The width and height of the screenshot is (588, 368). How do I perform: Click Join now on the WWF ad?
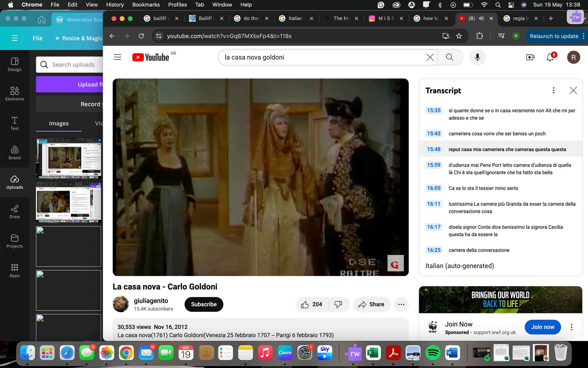[x=543, y=327]
